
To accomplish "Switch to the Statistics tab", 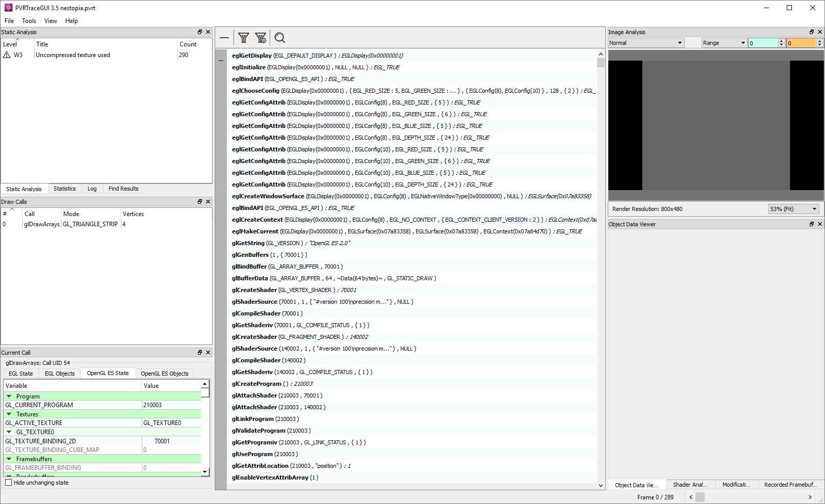I will click(x=65, y=189).
